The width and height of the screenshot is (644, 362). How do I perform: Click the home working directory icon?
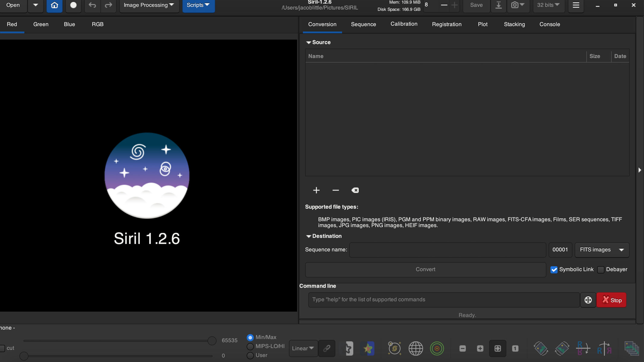(x=54, y=5)
